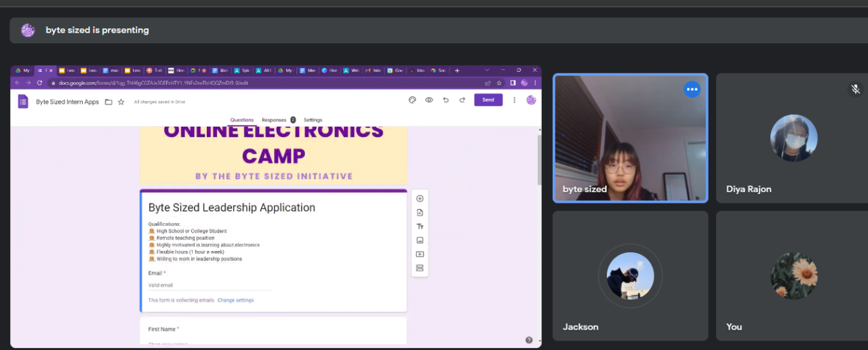Viewport: 868px width, 350px height.
Task: Click Forms account avatar next to Send
Action: pos(531,100)
